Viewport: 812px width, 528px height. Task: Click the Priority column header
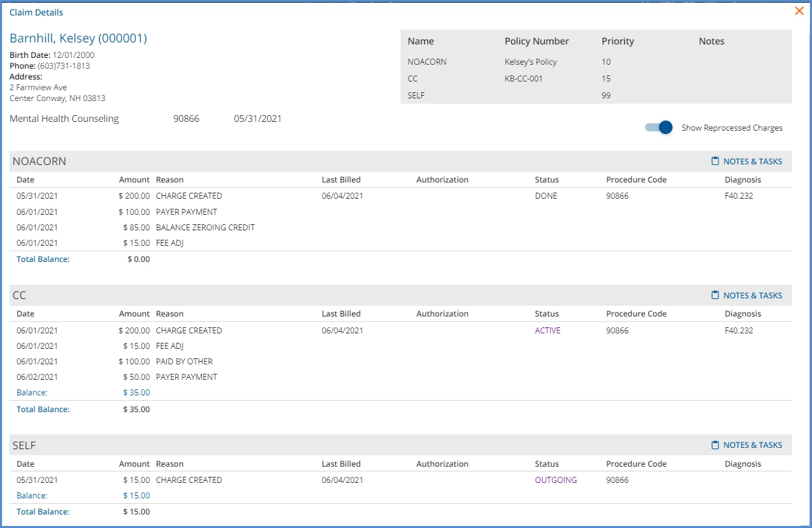tap(617, 41)
